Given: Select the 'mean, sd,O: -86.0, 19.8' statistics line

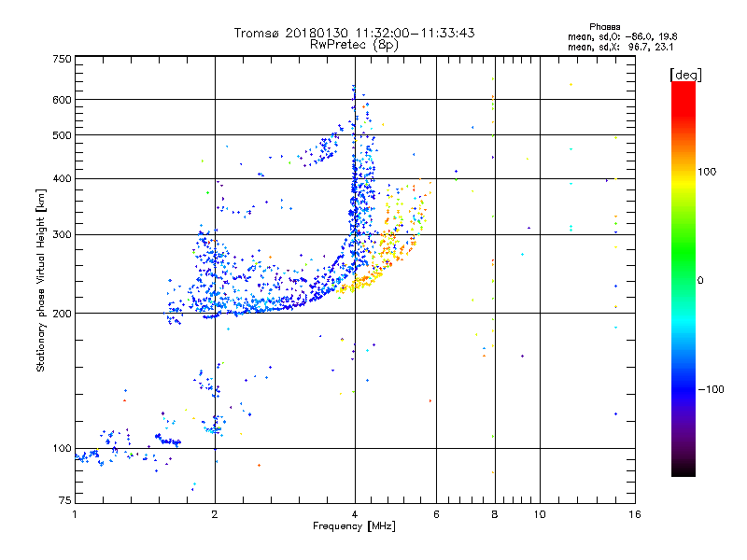Looking at the screenshot, I should [622, 36].
